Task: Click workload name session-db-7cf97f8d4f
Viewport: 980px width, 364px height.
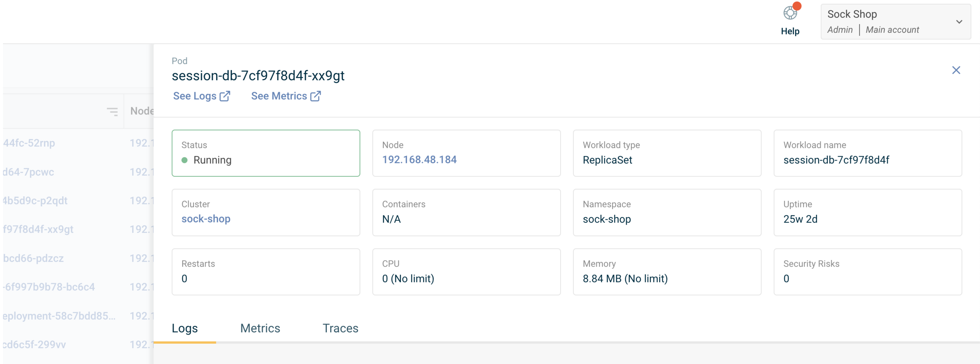Action: (836, 160)
